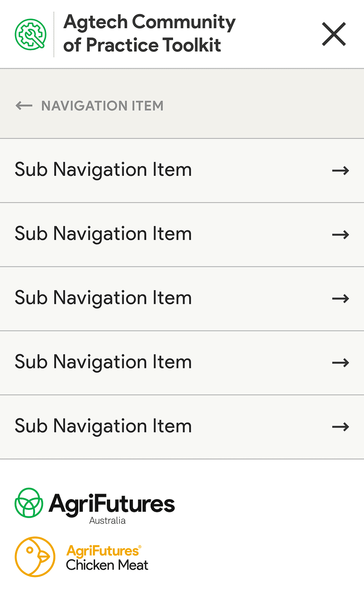Close the mobile navigation menu with X
364x612 pixels.
pyautogui.click(x=334, y=35)
